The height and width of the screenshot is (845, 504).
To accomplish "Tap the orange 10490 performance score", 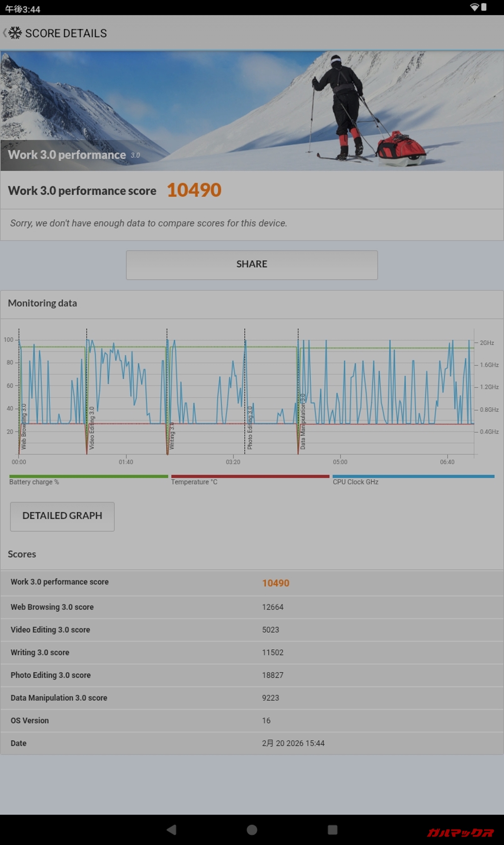I will pyautogui.click(x=194, y=190).
